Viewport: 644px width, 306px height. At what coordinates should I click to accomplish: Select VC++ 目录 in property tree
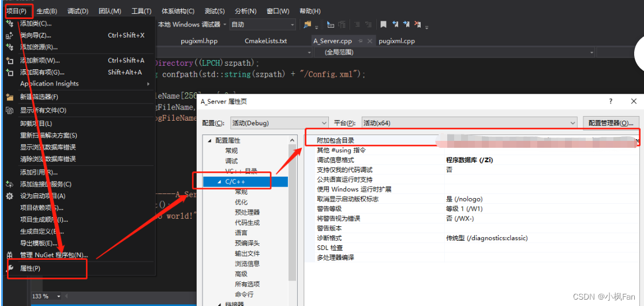[241, 171]
